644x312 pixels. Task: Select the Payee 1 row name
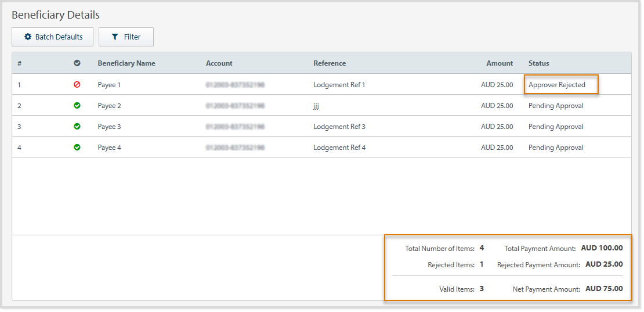pos(109,85)
